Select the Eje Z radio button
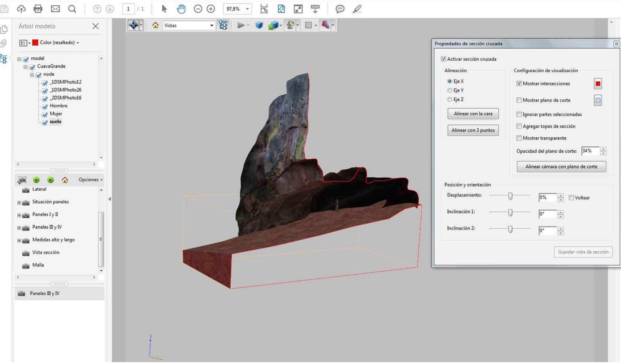This screenshot has height=364, width=621. (449, 100)
